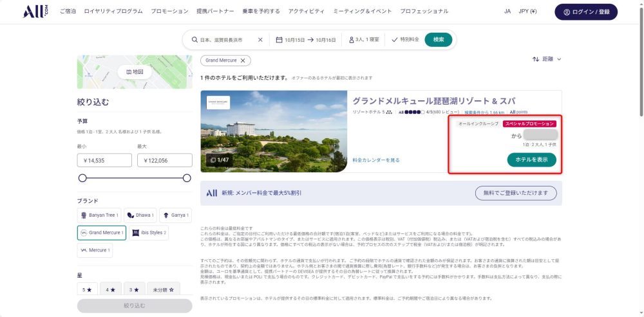Image resolution: width=644 pixels, height=317 pixels.
Task: Click the オールインクルーシブ tag
Action: (x=478, y=123)
